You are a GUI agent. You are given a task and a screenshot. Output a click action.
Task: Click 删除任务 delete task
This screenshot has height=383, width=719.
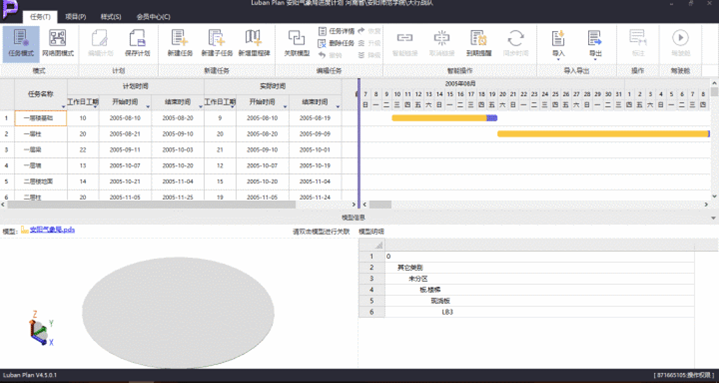tap(336, 43)
